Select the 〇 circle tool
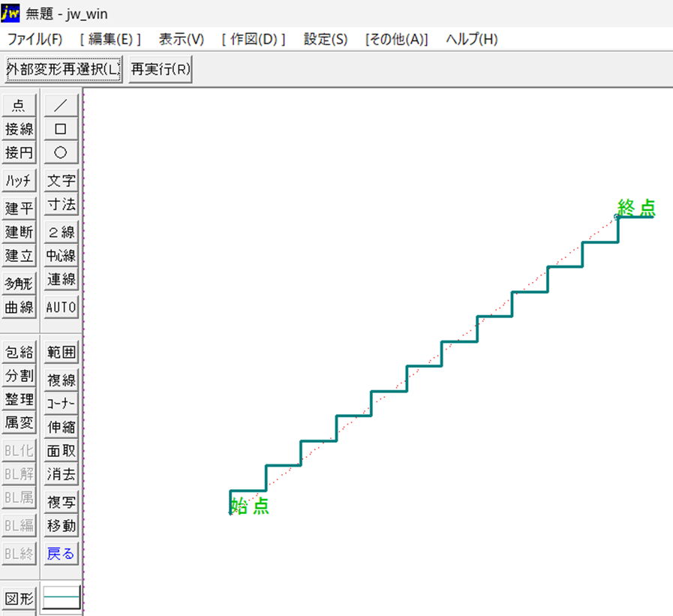The height and width of the screenshot is (616, 673). tap(61, 153)
